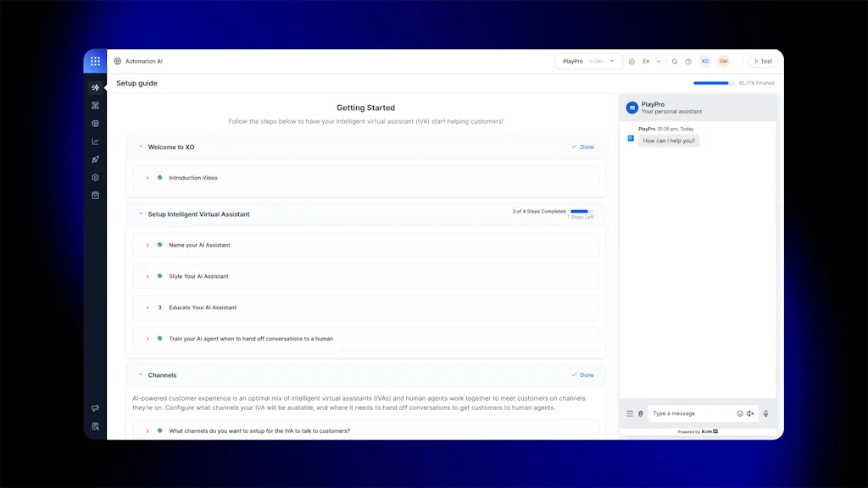
Task: Unmute the chat speaker icon
Action: coord(750,413)
